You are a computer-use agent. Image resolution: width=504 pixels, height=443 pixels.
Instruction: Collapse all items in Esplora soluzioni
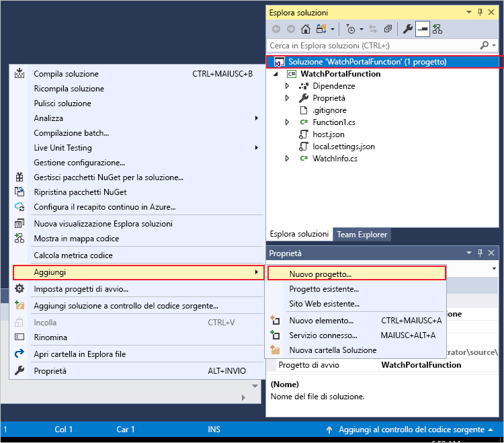point(388,30)
